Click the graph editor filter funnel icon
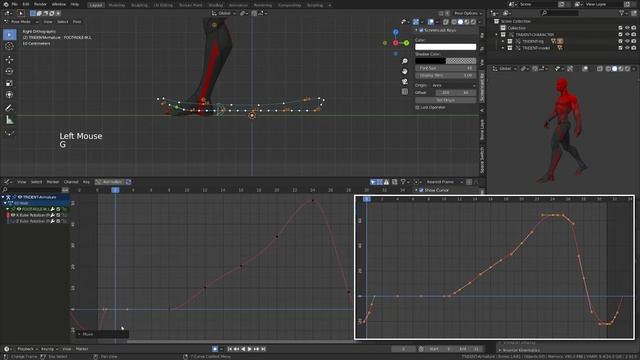640x360 pixels. tap(403, 182)
